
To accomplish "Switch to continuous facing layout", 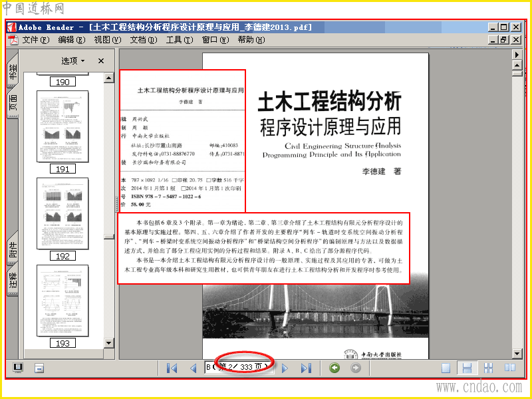I will (489, 368).
